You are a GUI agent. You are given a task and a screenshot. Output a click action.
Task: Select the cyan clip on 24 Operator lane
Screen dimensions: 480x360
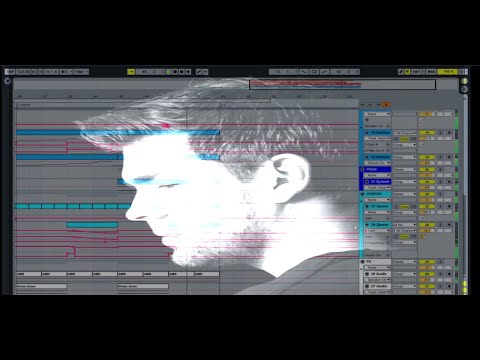click(92, 225)
